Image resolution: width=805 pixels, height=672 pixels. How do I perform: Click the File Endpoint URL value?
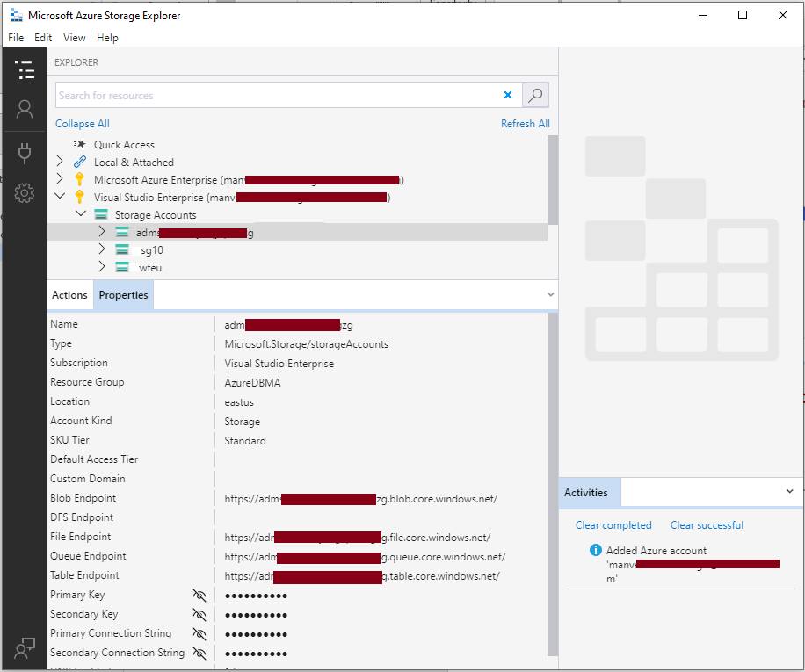(x=358, y=537)
